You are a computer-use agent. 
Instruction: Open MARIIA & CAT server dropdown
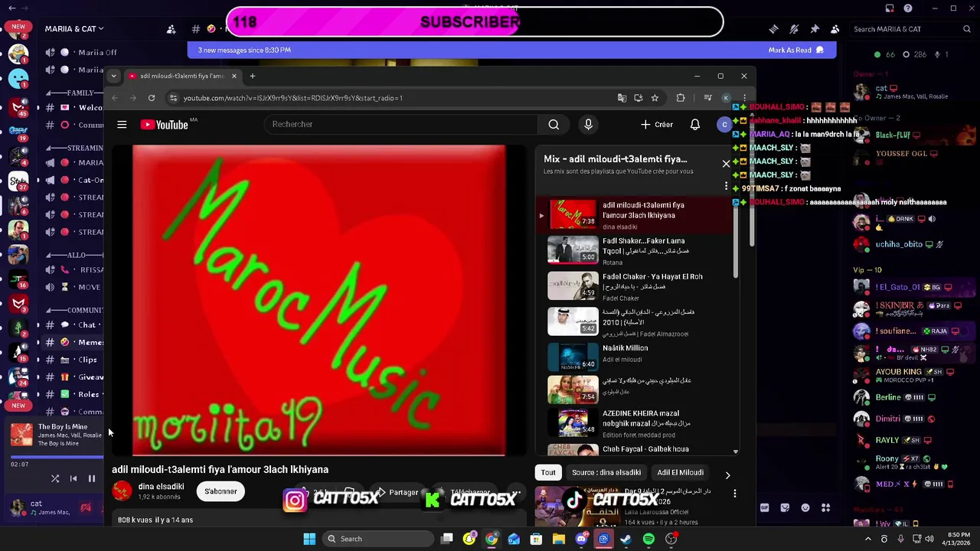pos(74,29)
